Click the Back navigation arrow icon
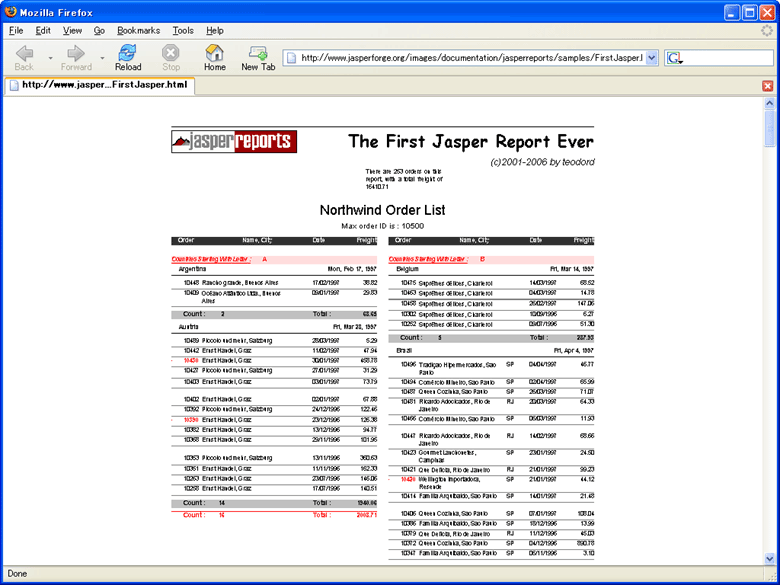Viewport: 780px width, 585px height. coord(24,52)
